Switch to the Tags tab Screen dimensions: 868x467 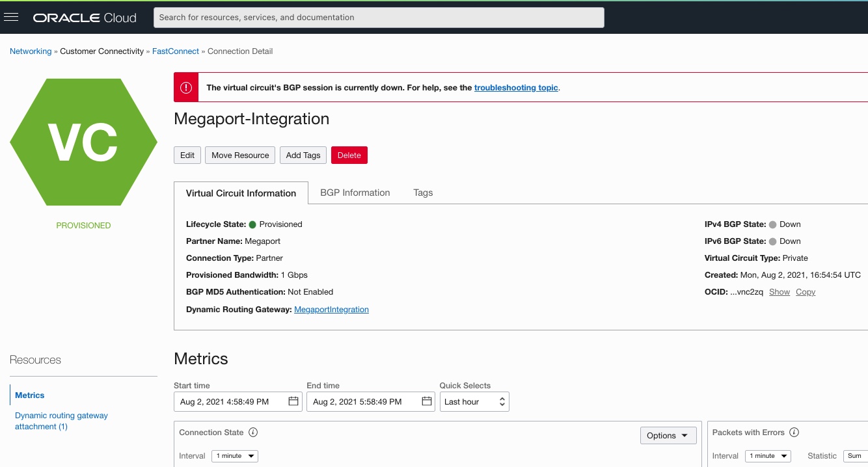point(423,193)
